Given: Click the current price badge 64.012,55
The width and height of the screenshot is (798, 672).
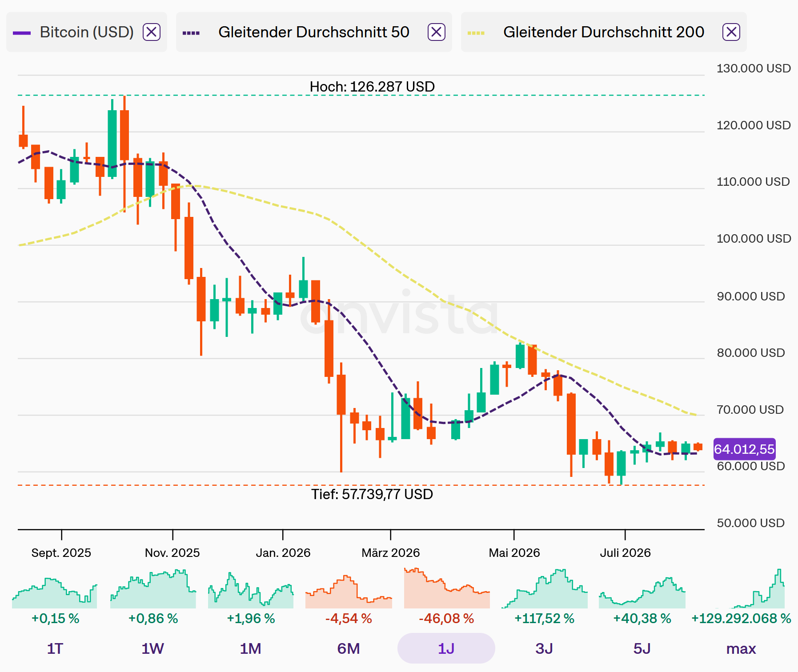Looking at the screenshot, I should (745, 449).
